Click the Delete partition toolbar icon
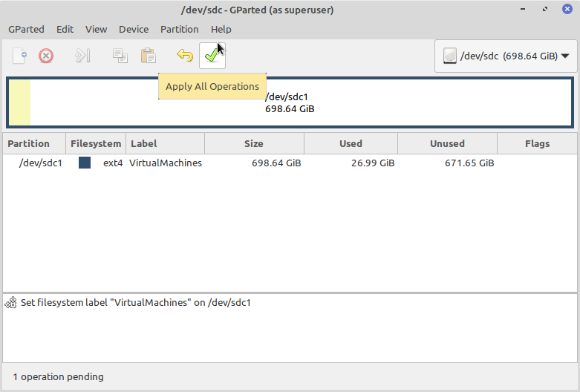Image resolution: width=580 pixels, height=392 pixels. pos(46,56)
